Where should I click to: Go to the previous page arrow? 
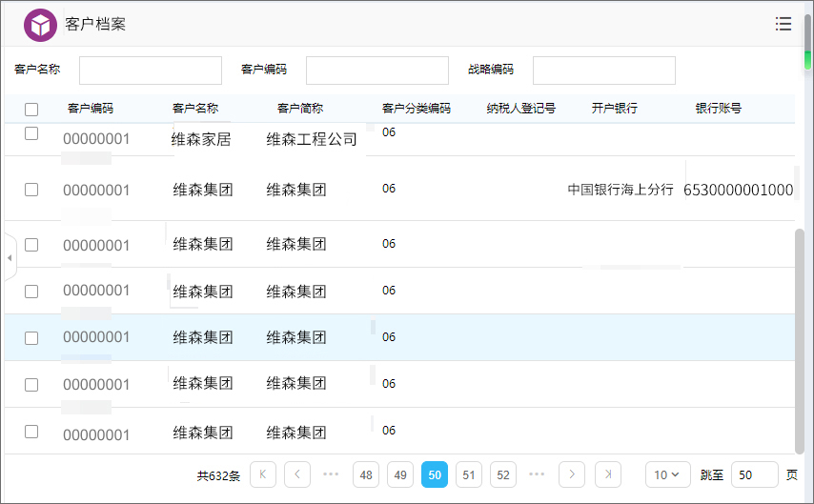coord(297,474)
